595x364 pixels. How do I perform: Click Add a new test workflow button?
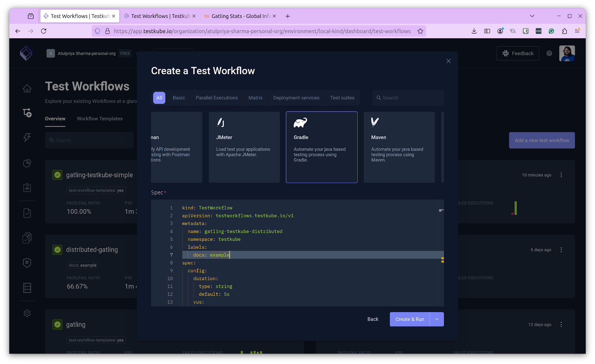coord(542,140)
